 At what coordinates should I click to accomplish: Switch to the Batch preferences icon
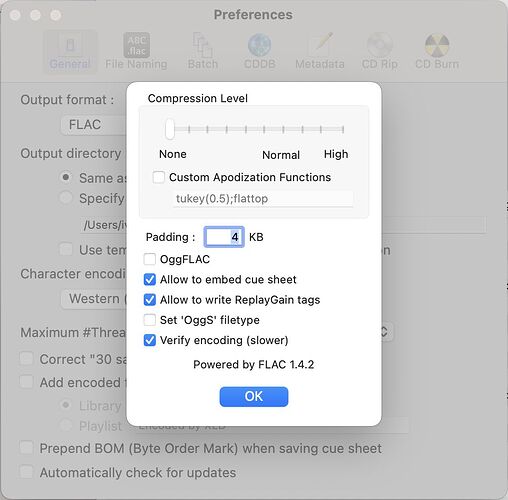click(202, 45)
